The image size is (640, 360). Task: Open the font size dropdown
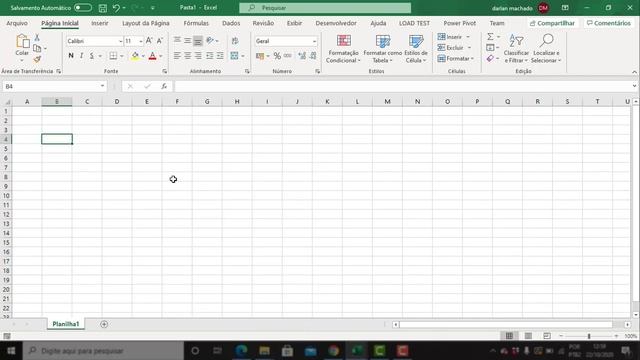tap(141, 41)
